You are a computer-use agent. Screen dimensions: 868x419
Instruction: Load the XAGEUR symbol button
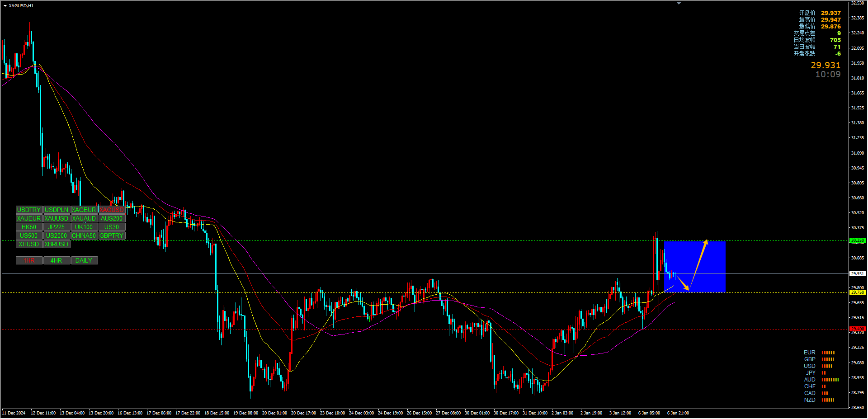tap(84, 210)
